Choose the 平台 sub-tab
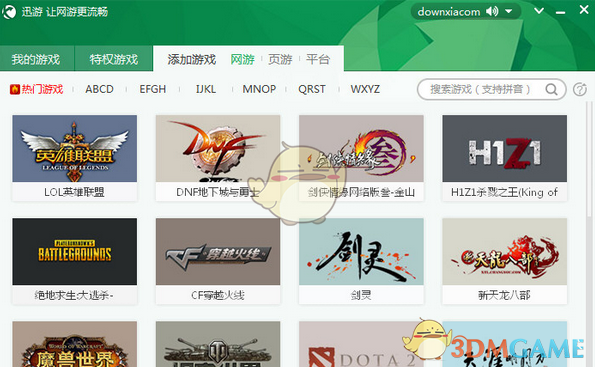Image resolution: width=595 pixels, height=367 pixels. click(x=318, y=59)
